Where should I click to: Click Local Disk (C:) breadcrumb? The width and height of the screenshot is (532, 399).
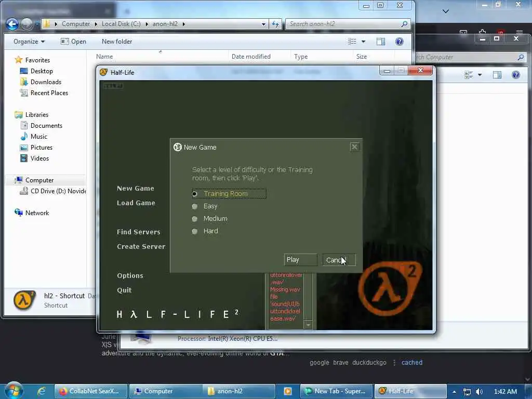(121, 24)
